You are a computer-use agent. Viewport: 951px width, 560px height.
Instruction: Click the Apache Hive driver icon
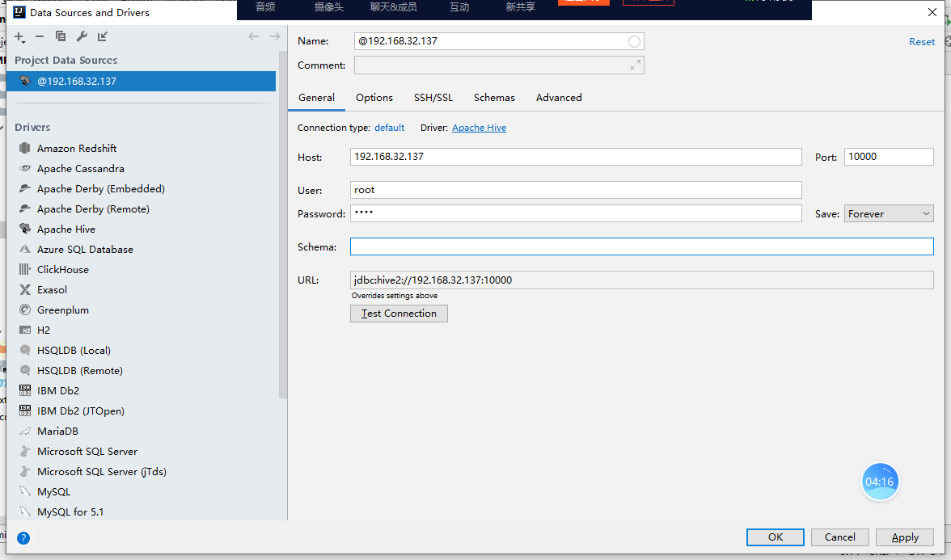pyautogui.click(x=25, y=229)
